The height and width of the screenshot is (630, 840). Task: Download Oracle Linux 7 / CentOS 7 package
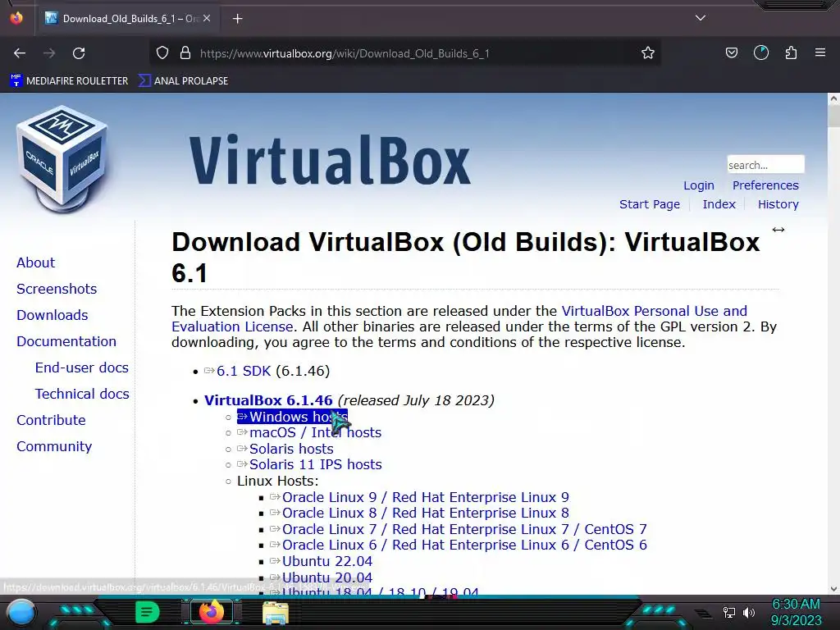pyautogui.click(x=464, y=529)
